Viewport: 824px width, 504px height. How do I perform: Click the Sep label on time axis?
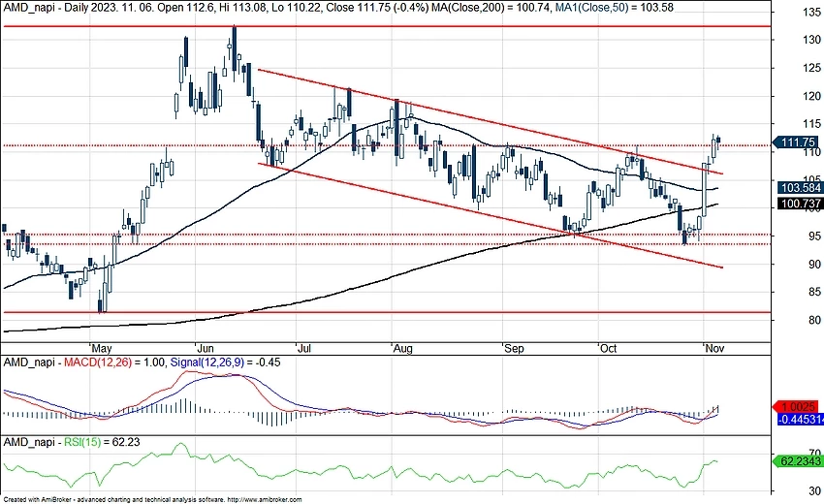click(514, 348)
